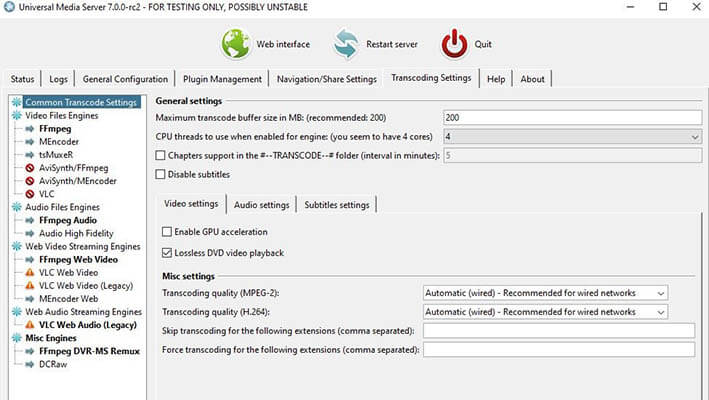709x400 pixels.
Task: Enable GPU acceleration checkbox
Action: coord(167,232)
